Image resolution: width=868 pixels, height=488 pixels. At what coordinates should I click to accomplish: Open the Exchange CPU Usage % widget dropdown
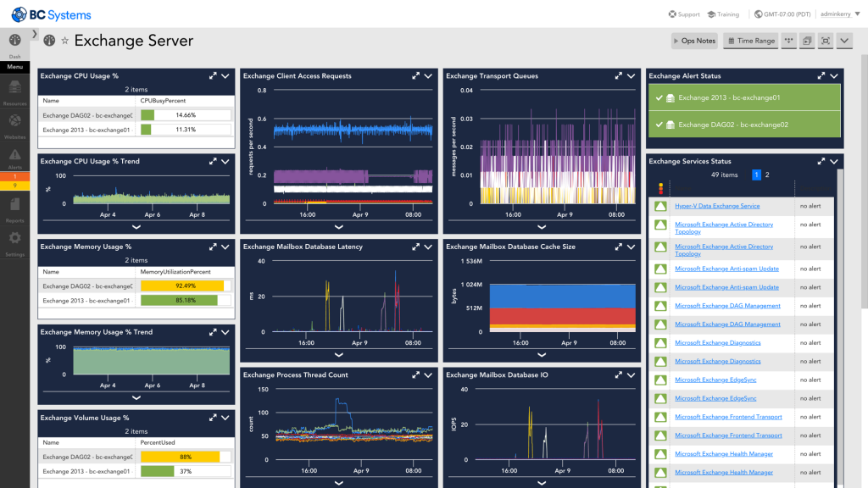pos(225,75)
